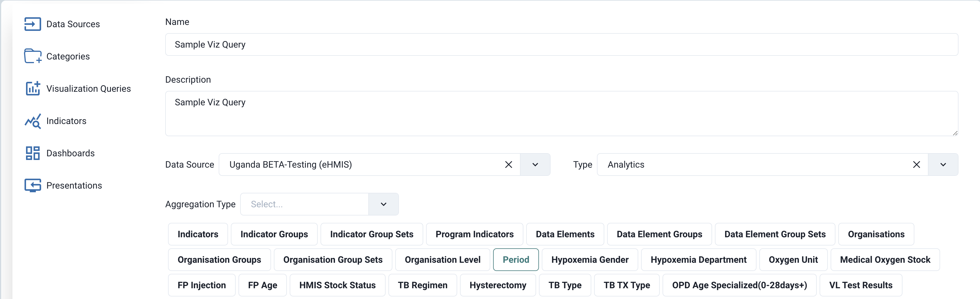
Task: Click the Data Sources sidebar icon
Action: 33,24
